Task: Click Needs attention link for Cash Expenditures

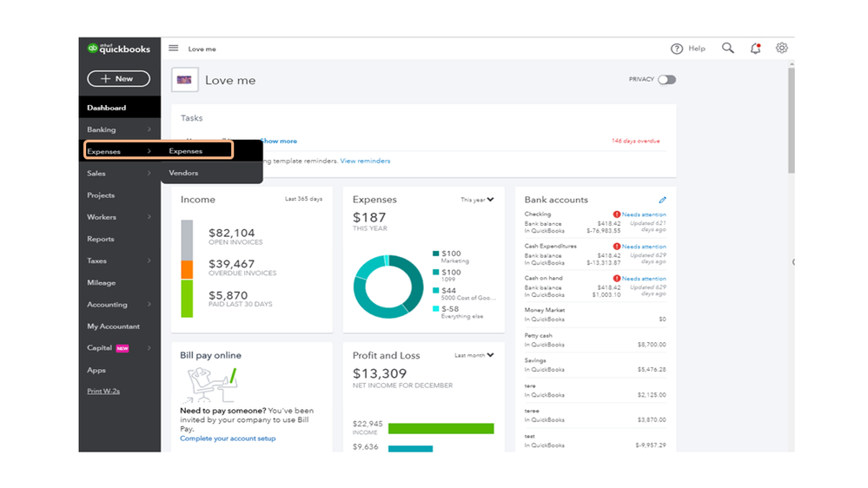Action: pyautogui.click(x=644, y=247)
